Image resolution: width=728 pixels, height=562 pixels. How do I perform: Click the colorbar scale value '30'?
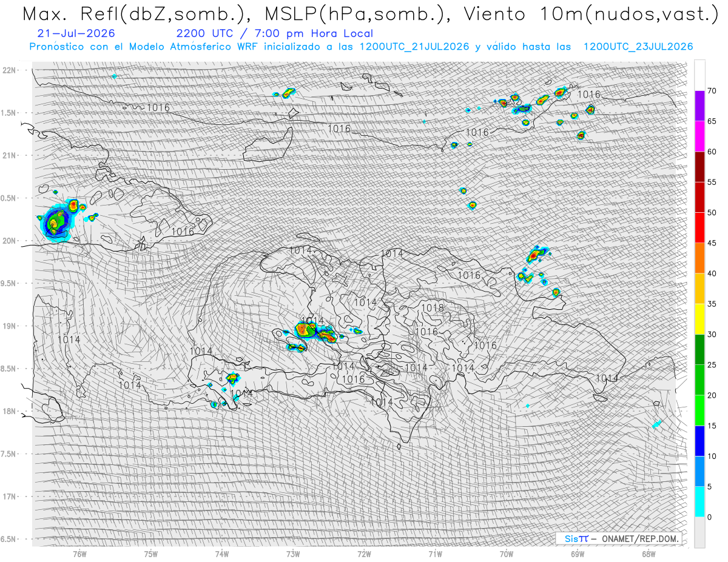[712, 334]
